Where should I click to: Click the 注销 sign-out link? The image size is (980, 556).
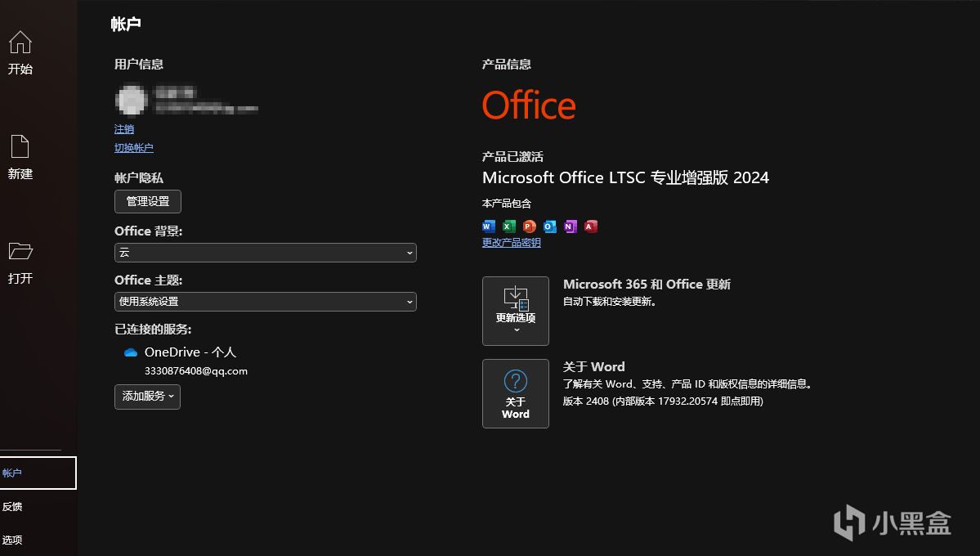123,129
